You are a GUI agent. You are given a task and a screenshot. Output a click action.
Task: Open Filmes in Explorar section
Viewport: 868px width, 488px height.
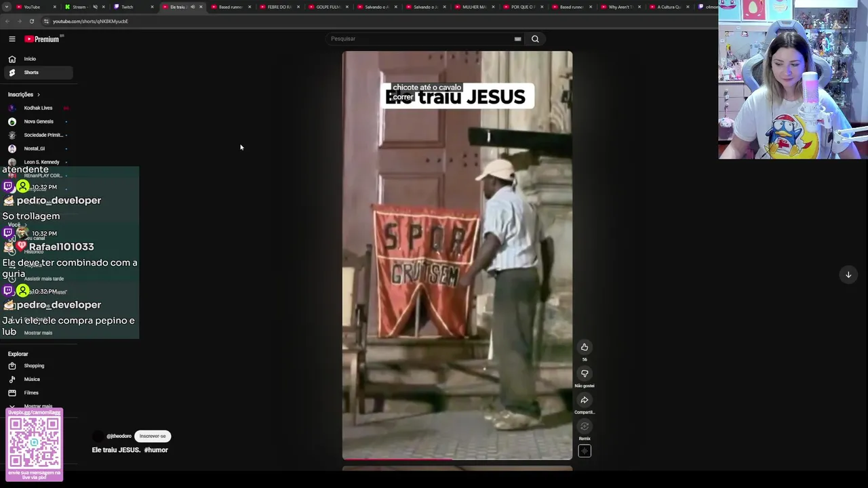38,393
